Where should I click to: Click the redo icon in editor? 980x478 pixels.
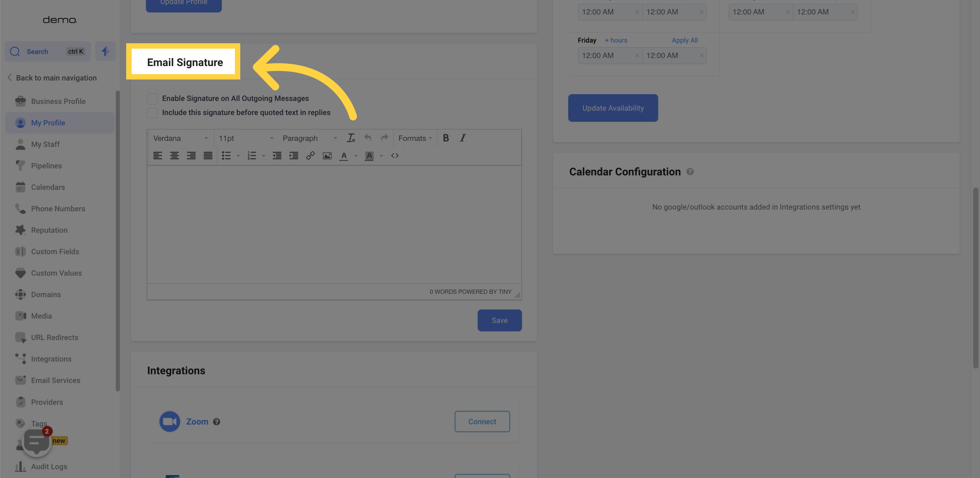coord(384,138)
